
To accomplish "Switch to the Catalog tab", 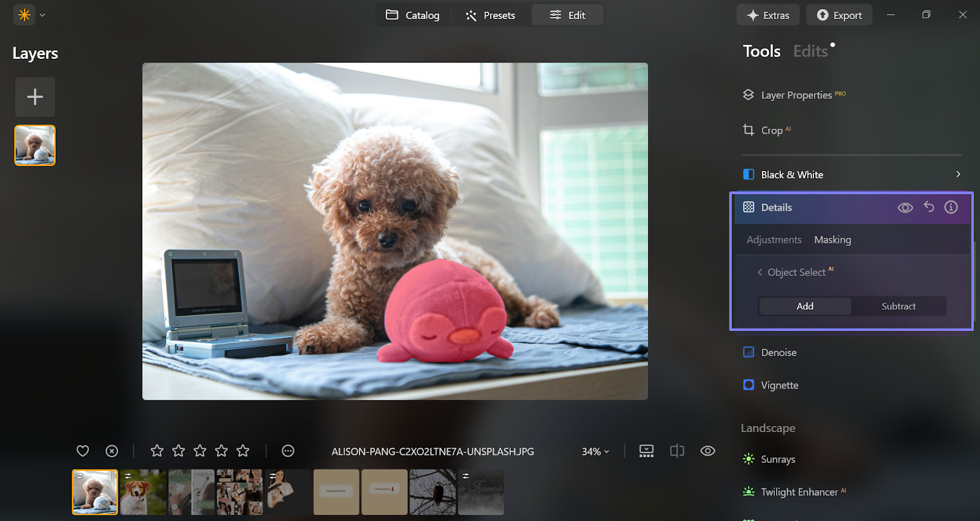I will [x=413, y=15].
